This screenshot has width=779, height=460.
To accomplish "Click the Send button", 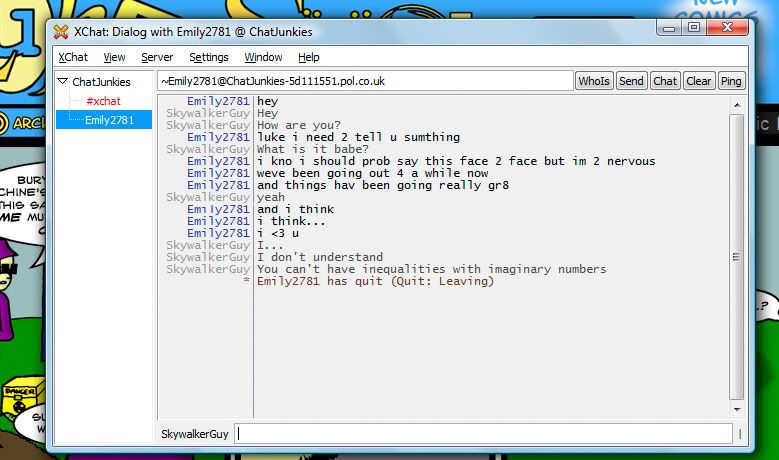I will click(631, 81).
